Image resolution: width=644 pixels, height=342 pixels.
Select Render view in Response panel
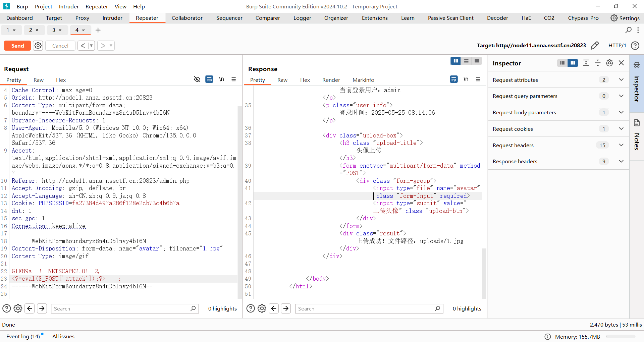click(331, 80)
